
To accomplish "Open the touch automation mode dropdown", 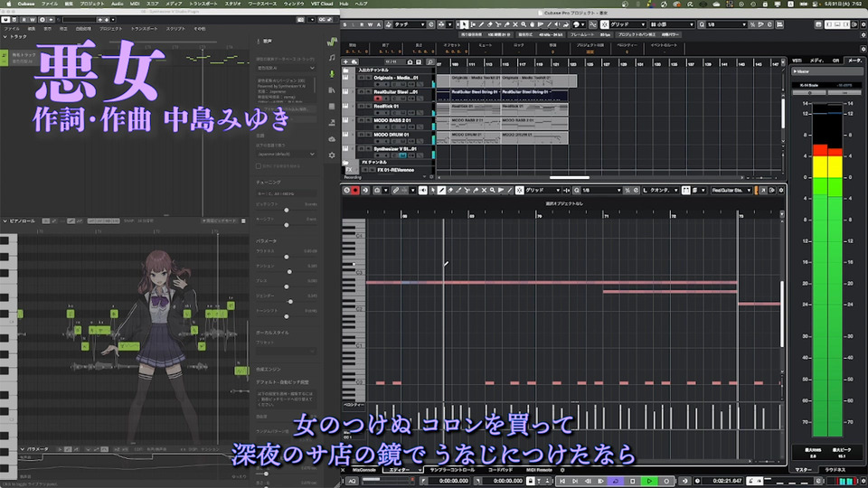I will click(x=410, y=24).
